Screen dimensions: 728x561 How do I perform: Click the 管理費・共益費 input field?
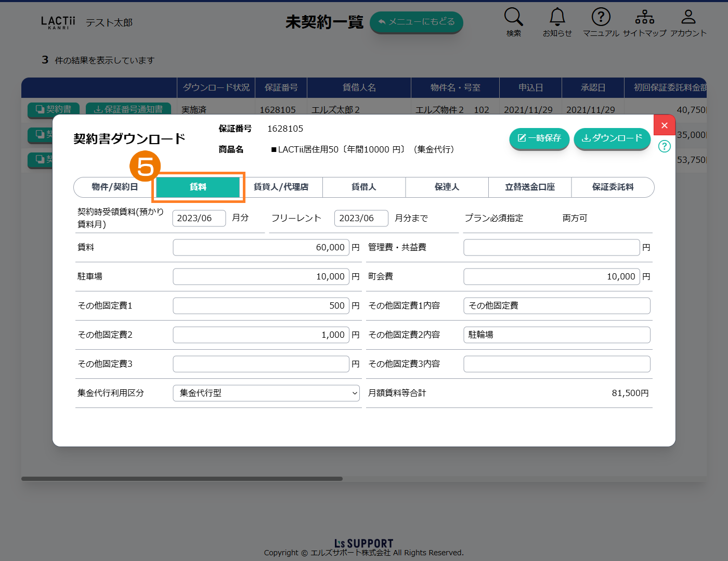coord(551,247)
